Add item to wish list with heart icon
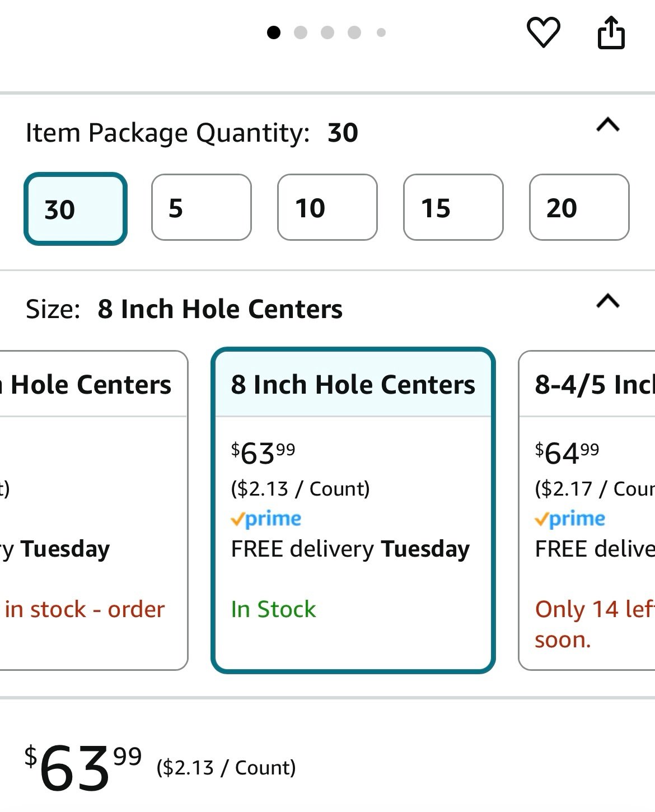 pos(543,32)
